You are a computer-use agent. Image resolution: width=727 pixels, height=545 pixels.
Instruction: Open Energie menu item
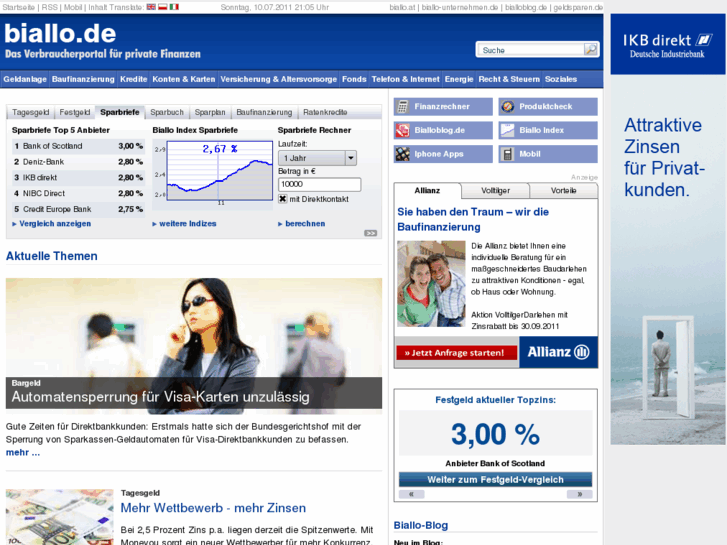click(x=459, y=79)
